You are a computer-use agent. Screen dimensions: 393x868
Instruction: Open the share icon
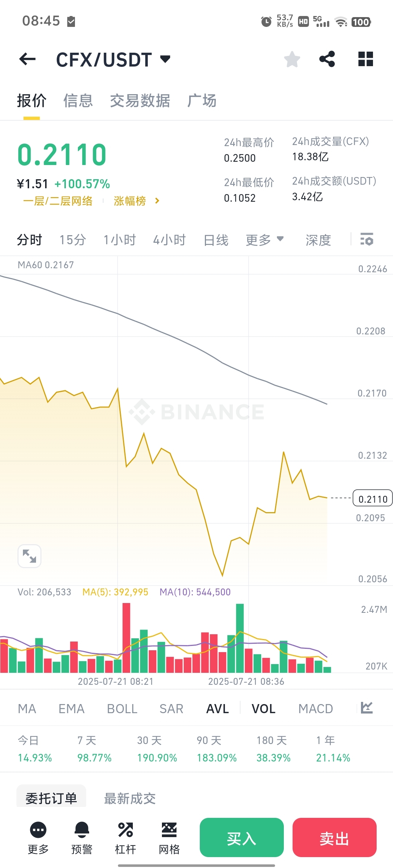tap(327, 59)
